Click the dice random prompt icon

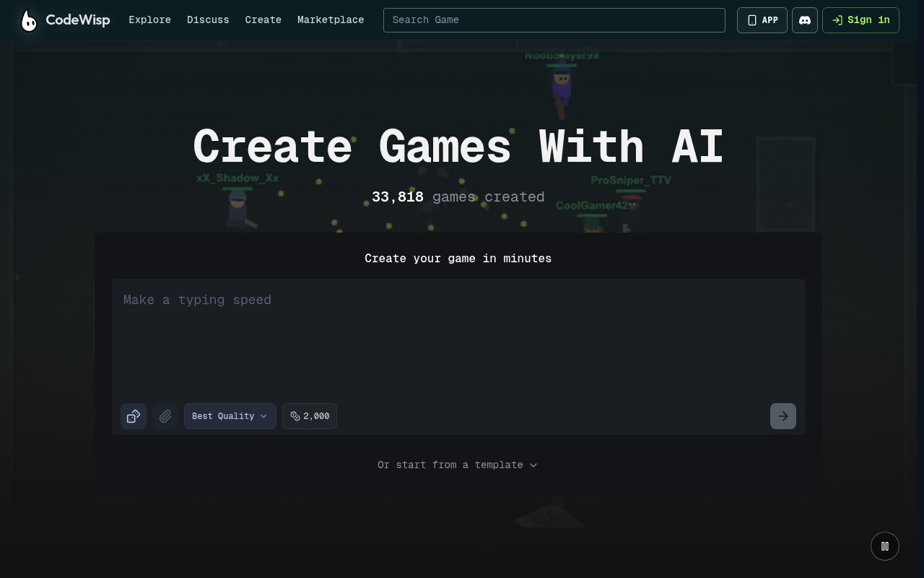pos(134,416)
